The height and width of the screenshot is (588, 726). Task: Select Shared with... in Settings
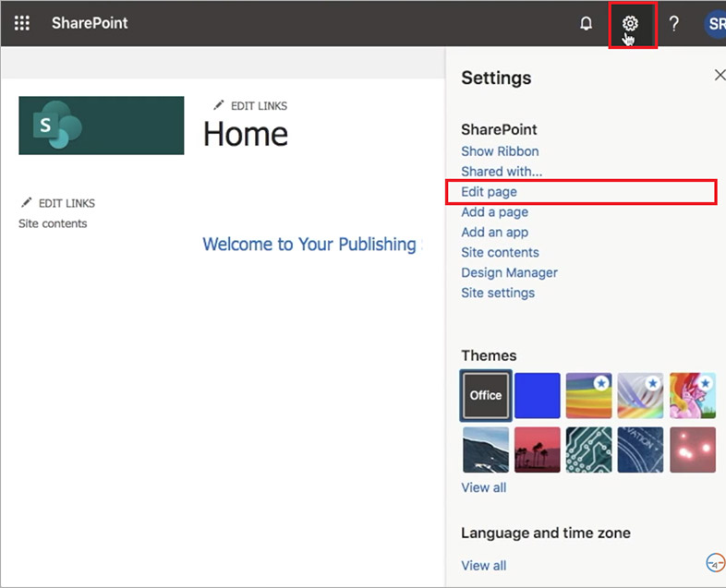[502, 172]
